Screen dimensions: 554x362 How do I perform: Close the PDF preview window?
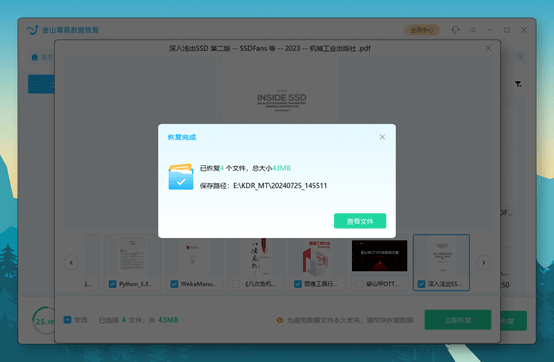(x=488, y=48)
